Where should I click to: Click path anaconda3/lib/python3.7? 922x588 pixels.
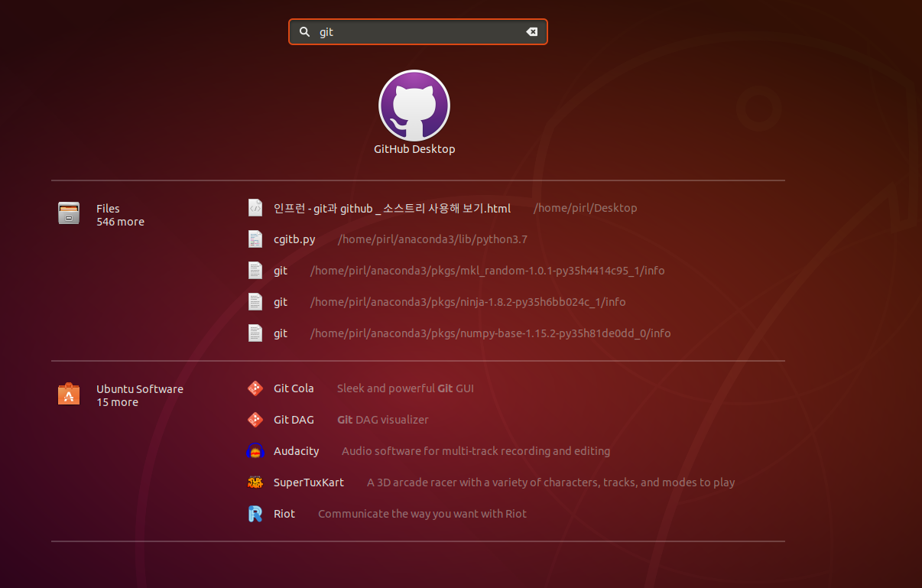433,239
